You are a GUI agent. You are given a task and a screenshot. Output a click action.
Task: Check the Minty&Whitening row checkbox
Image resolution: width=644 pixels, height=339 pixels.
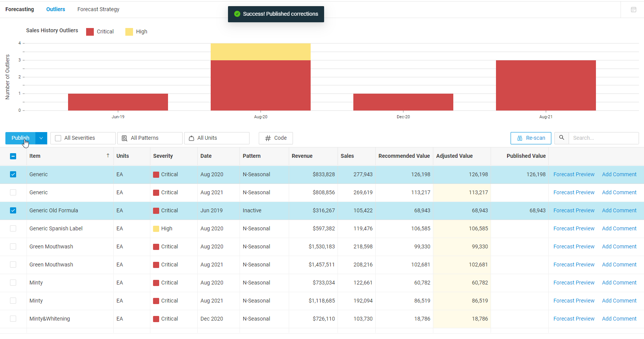point(13,319)
